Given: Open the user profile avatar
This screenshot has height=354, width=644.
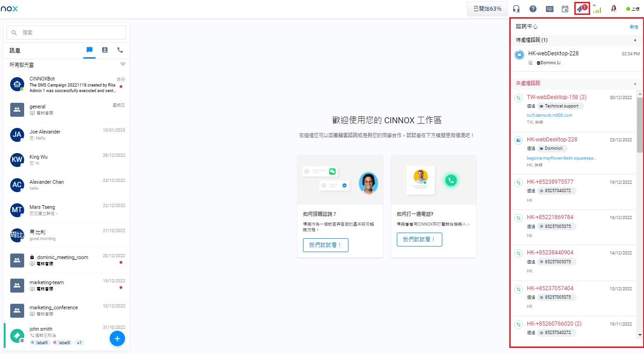Looking at the screenshot, I should pyautogui.click(x=614, y=9).
